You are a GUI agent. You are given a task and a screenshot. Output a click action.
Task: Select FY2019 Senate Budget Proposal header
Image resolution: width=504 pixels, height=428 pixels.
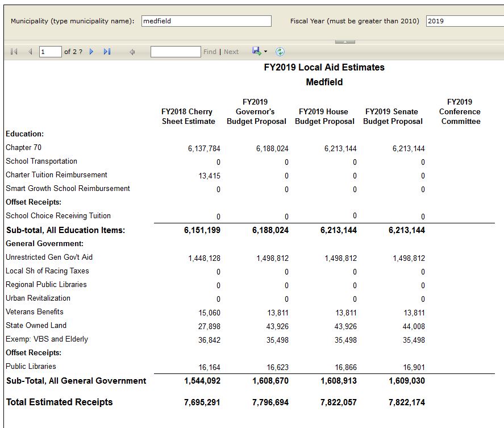tap(393, 117)
